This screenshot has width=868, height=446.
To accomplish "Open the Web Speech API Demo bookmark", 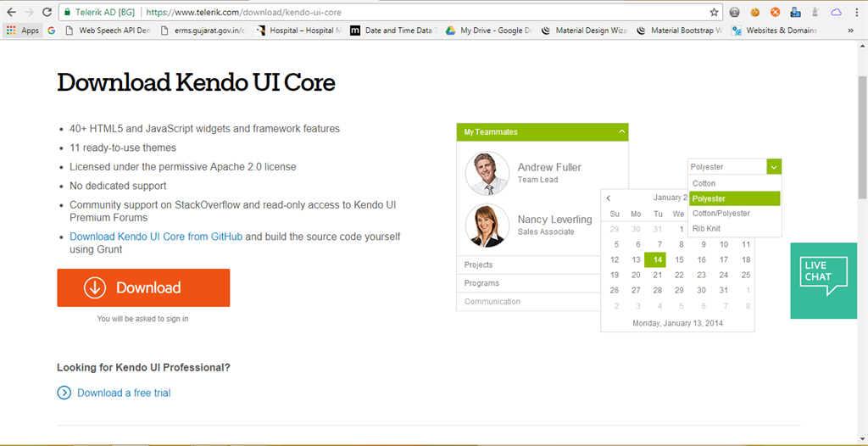I will tap(108, 31).
